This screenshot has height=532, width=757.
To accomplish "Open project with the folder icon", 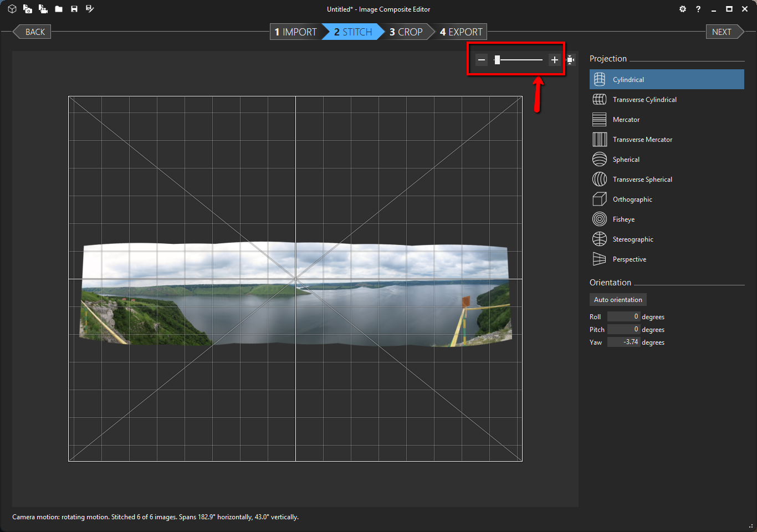I will click(x=59, y=9).
